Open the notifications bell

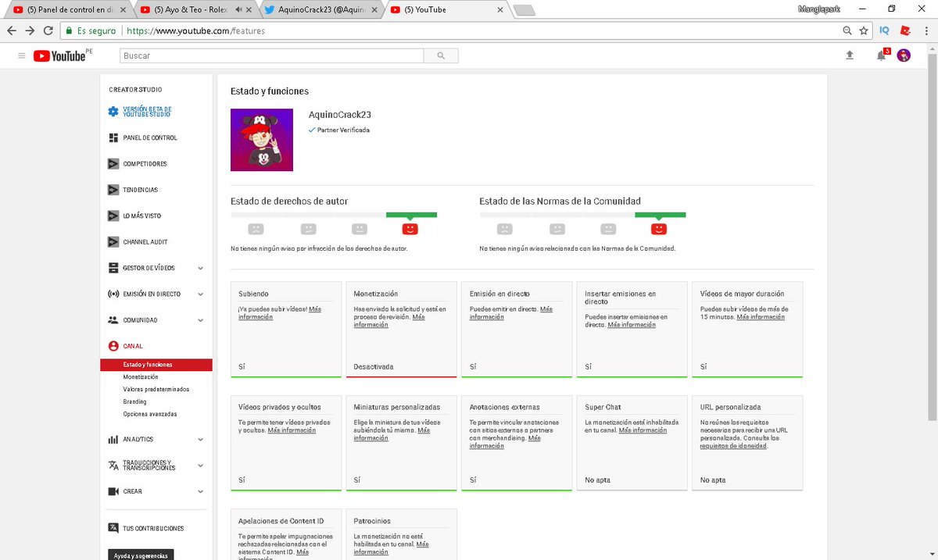click(x=882, y=55)
